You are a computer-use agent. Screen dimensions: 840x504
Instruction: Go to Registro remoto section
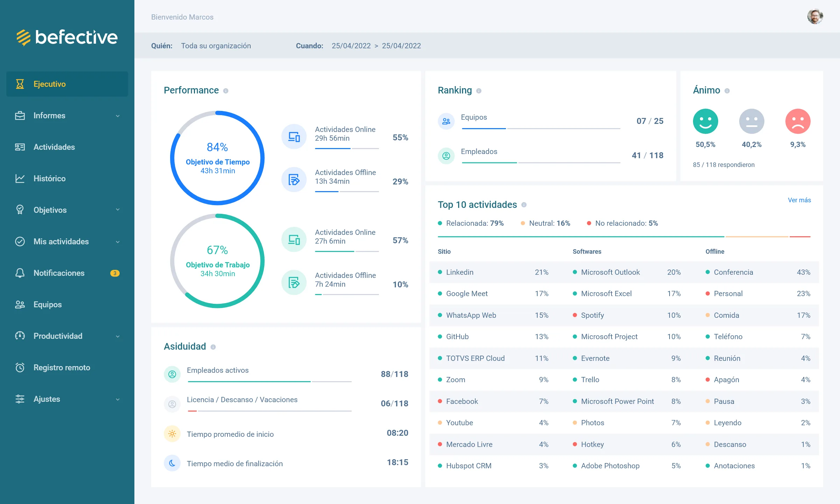coord(62,367)
